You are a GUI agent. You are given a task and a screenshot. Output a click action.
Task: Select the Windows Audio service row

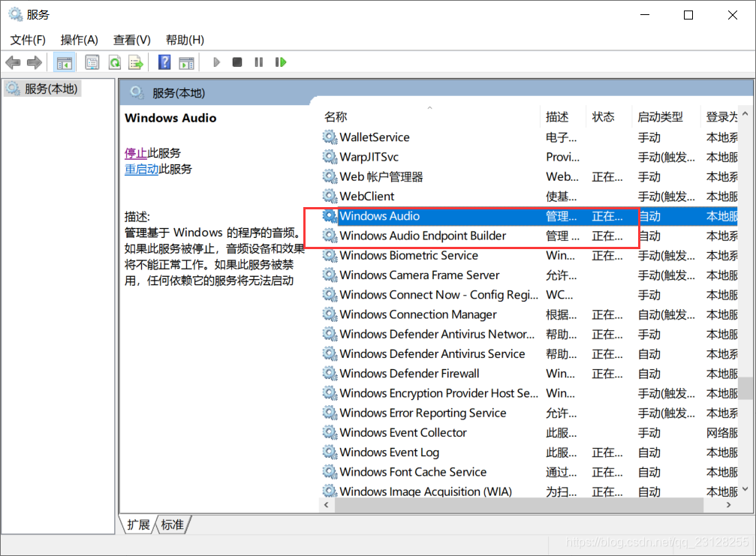click(529, 216)
